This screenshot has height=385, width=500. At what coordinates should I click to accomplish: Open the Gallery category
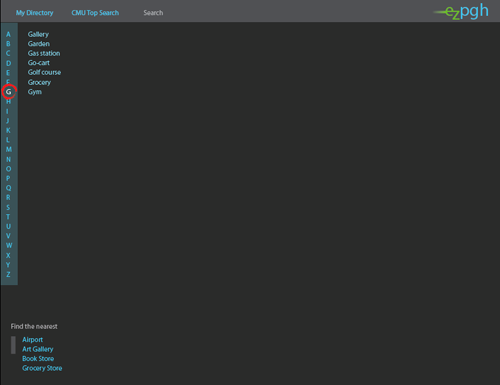(x=38, y=34)
